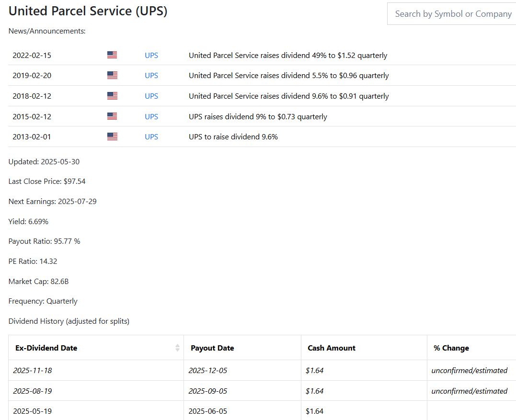Screen dimensions: 516x420
Task: Click Next Earnings: 2025-07-29
Action: [53, 201]
